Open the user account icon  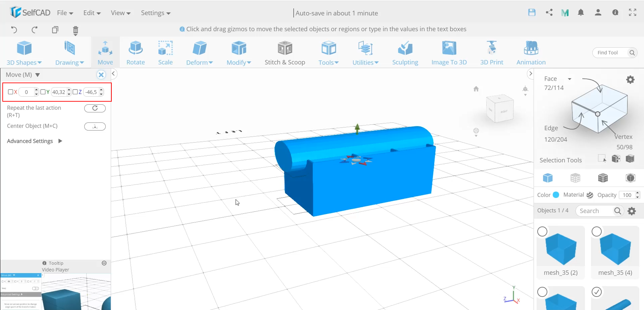(598, 13)
